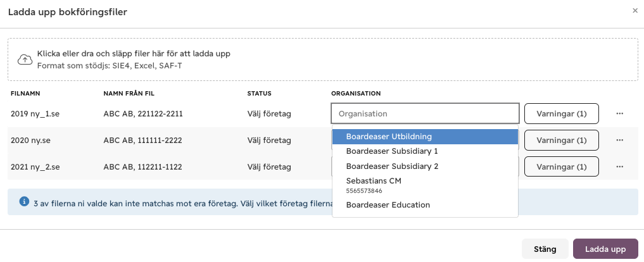Screen dimensions: 644x262
Task: Click the Ladda upp button
Action: [605, 249]
